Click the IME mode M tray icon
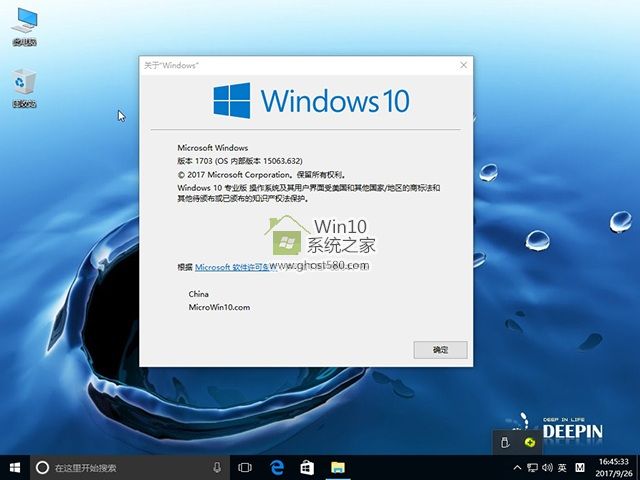The image size is (640, 480). 580,468
